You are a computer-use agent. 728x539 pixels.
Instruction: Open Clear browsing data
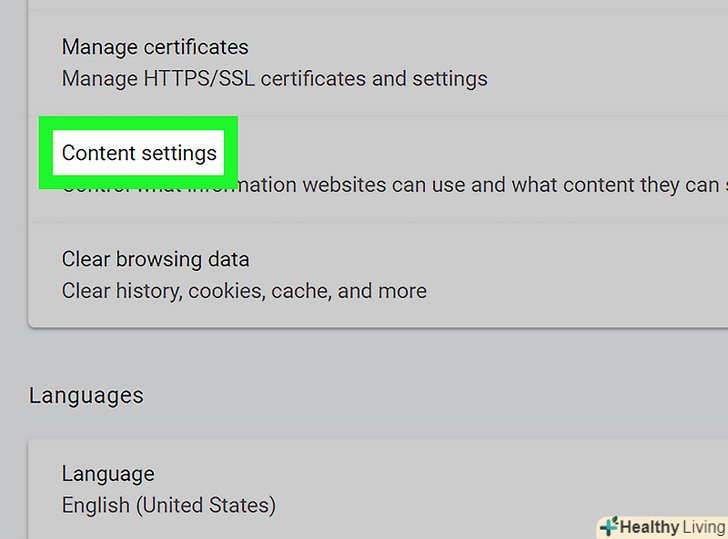[155, 259]
